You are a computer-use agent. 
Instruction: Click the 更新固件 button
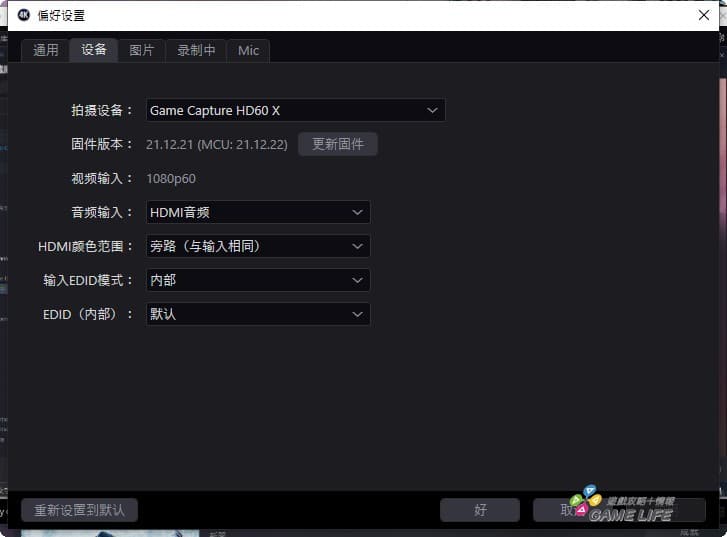337,144
